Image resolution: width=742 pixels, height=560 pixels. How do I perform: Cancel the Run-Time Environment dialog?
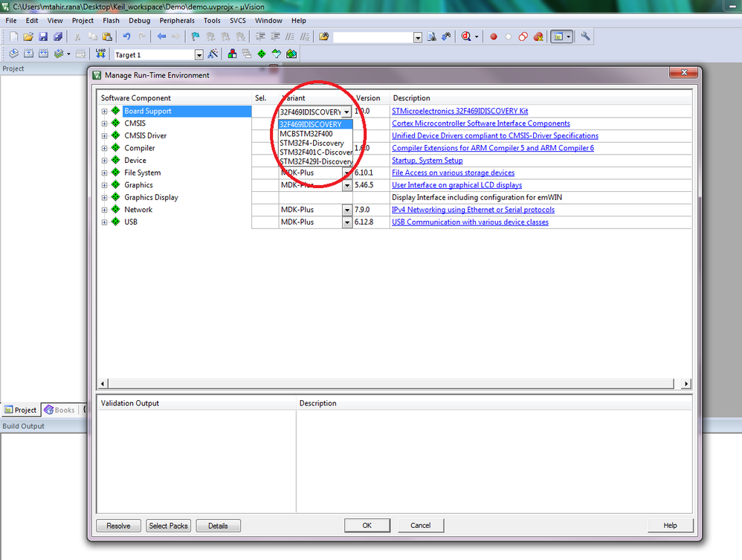[x=421, y=526]
